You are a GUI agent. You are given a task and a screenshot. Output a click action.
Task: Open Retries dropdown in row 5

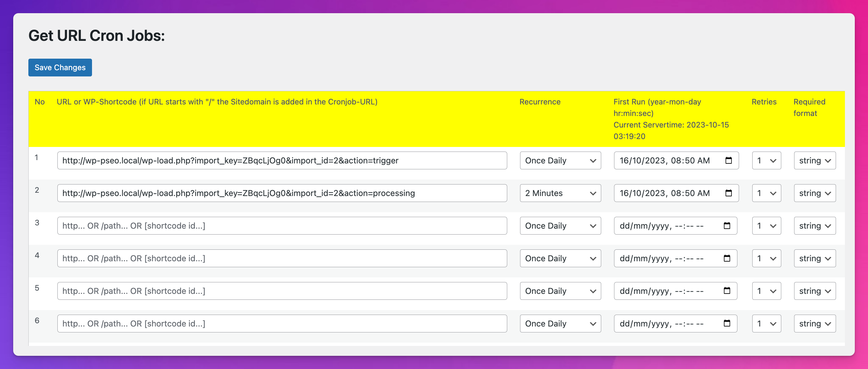(x=766, y=291)
